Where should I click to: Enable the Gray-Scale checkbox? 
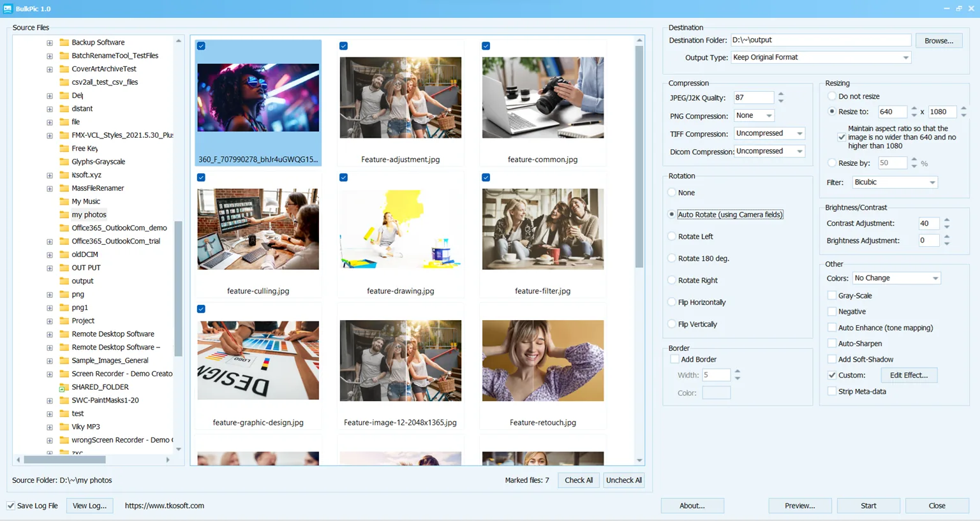coord(832,295)
